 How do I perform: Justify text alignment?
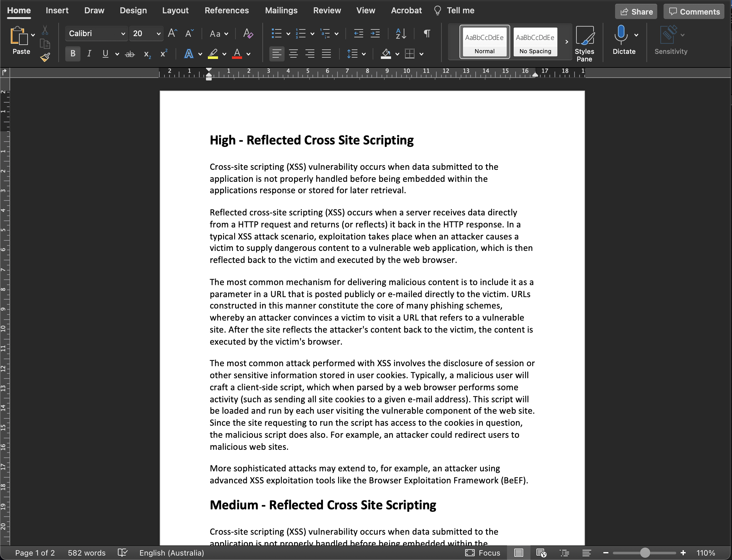pos(326,54)
